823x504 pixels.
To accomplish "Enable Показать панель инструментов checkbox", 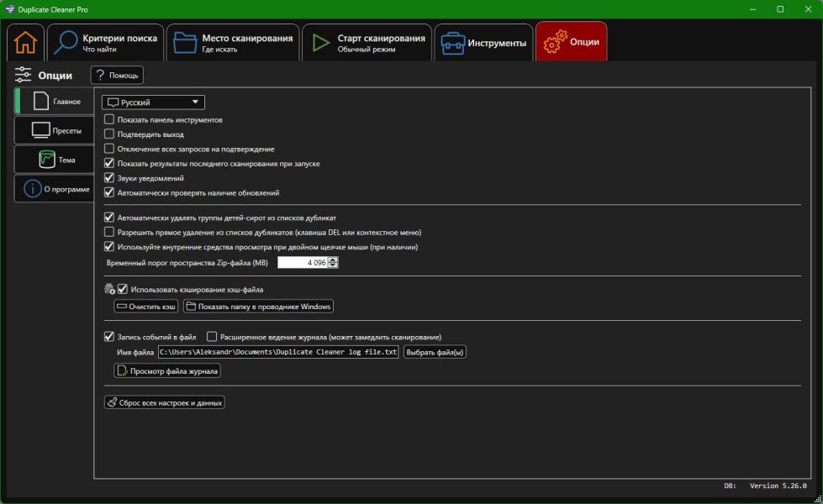I will [x=109, y=120].
